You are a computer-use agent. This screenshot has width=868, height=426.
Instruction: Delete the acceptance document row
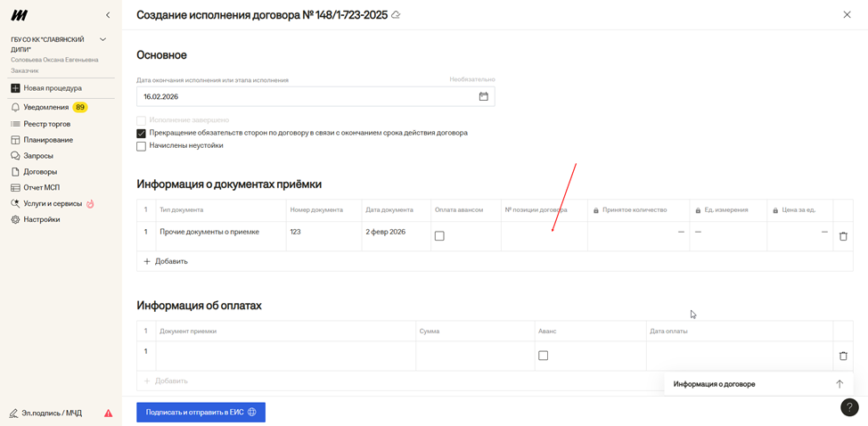pyautogui.click(x=843, y=236)
